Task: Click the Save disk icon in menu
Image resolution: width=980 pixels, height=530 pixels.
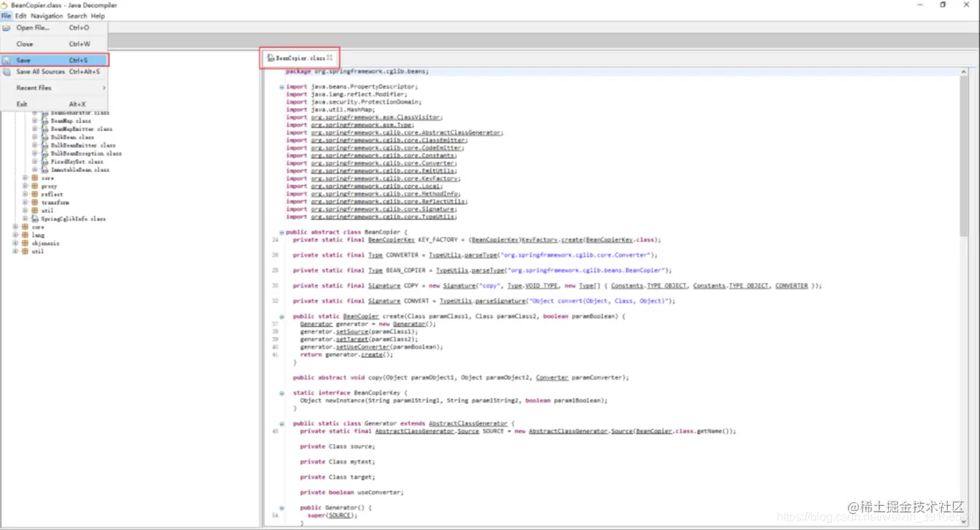Action: pos(7,61)
